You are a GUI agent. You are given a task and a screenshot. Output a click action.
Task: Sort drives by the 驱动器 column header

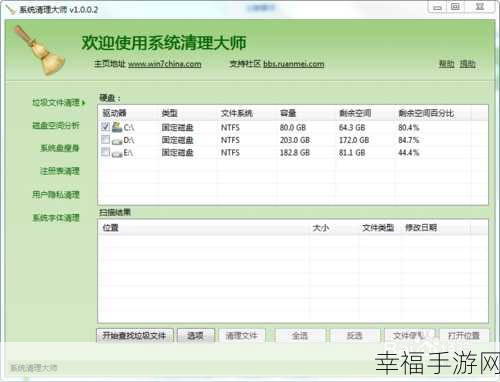coord(114,113)
